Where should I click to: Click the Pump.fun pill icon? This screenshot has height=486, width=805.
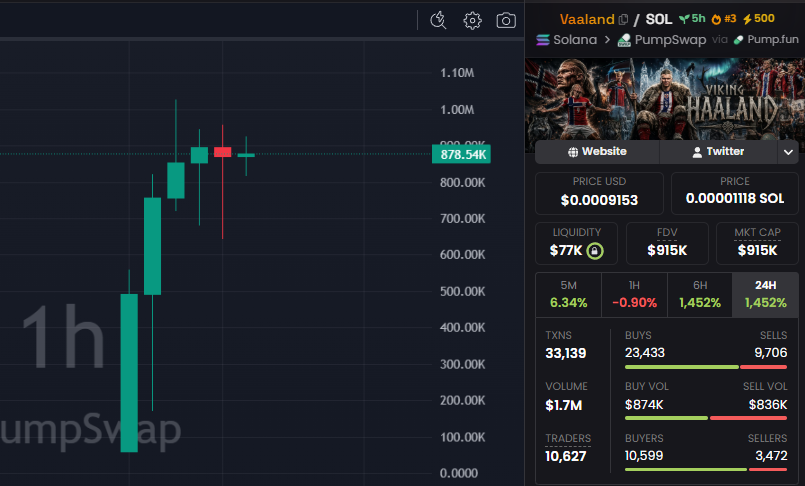coord(738,40)
